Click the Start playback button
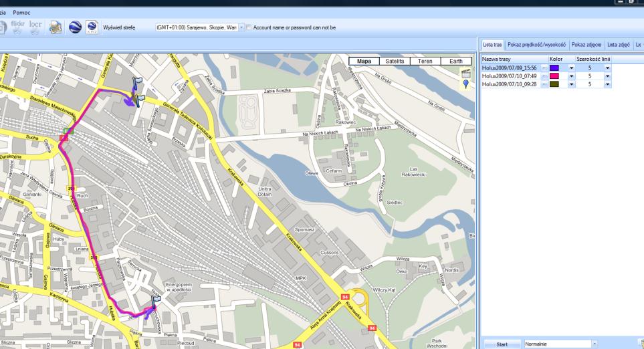Screen dimensions: 644x349 (x=502, y=344)
